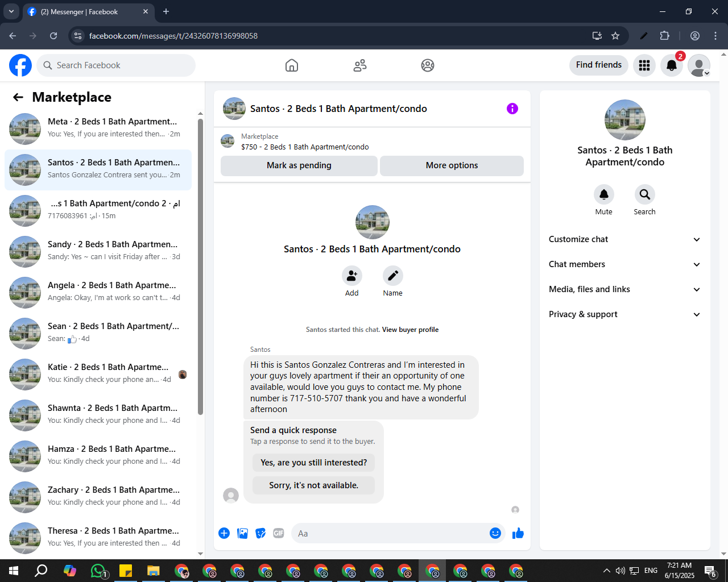The image size is (728, 582).
Task: Choose a sticker icon in composer
Action: (x=260, y=533)
